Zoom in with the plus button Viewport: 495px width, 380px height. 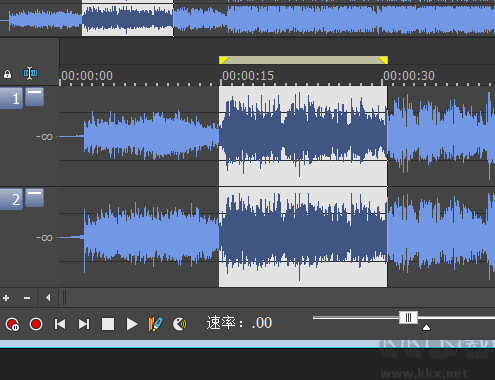click(x=6, y=298)
